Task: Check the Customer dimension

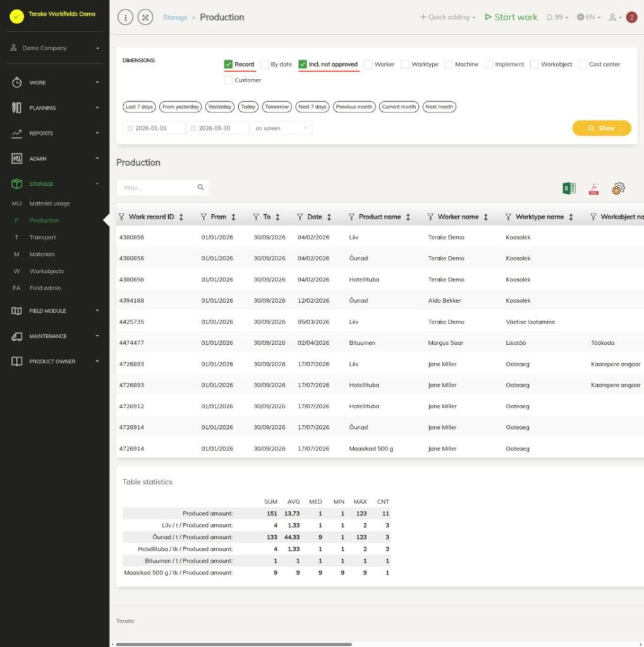Action: pos(228,80)
